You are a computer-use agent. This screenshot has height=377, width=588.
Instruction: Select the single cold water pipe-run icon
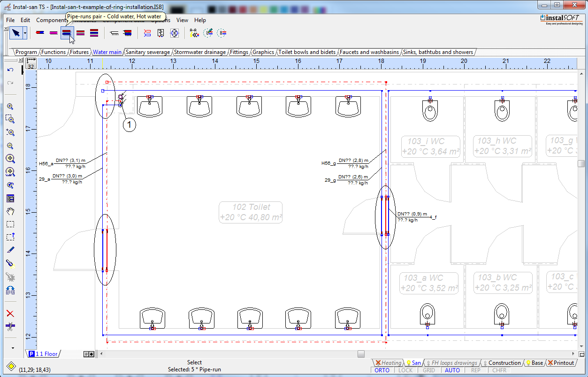[40, 33]
